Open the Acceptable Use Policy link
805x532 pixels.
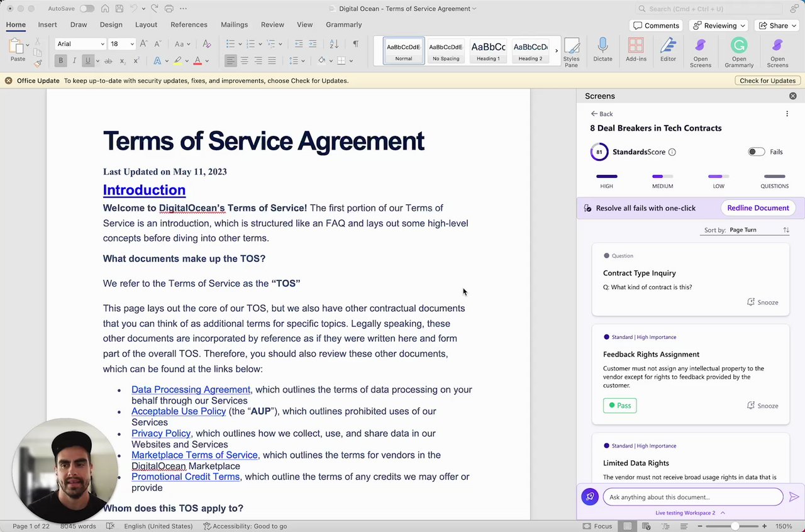tap(179, 411)
